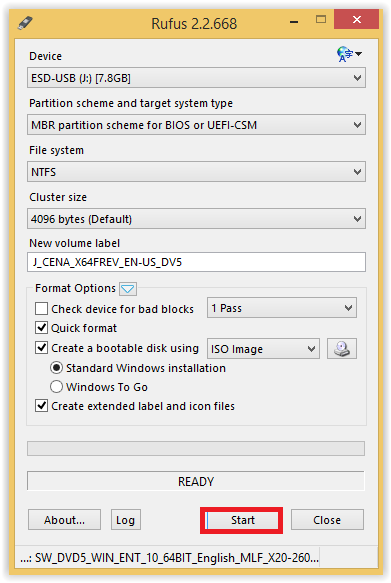Uncheck Quick format checkbox
Image resolution: width=391 pixels, height=583 pixels.
41,328
